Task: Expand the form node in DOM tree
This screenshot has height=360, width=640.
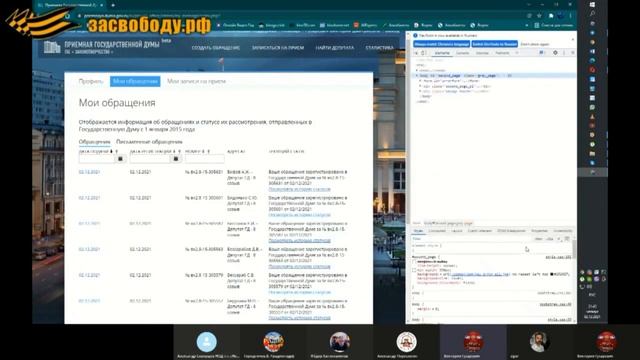Action: click(x=420, y=81)
